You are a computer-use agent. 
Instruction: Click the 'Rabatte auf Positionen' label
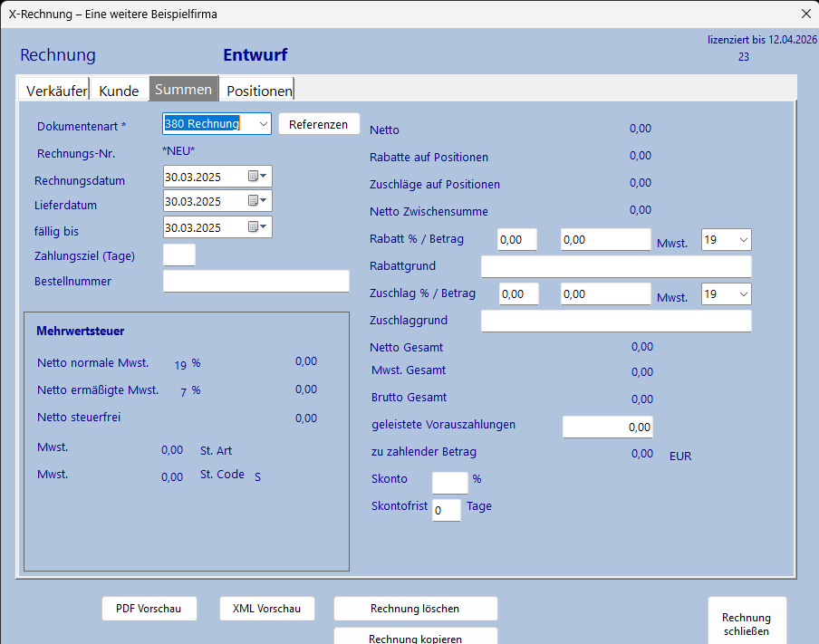pos(429,158)
